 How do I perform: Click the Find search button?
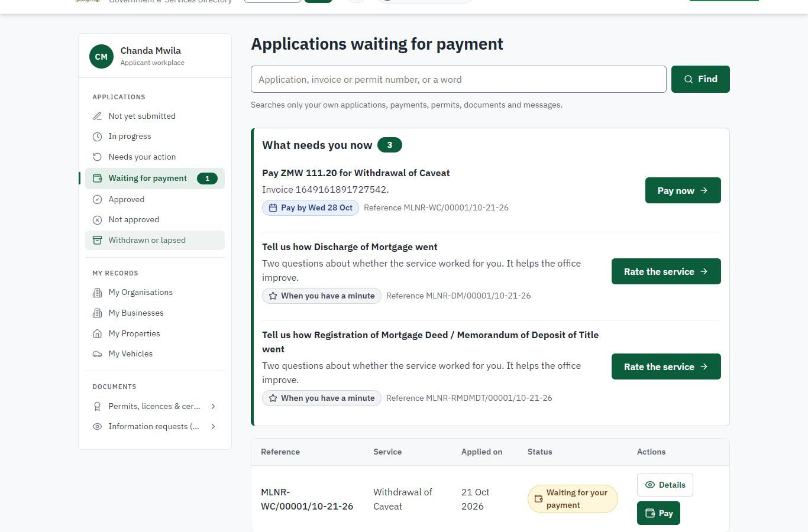700,79
